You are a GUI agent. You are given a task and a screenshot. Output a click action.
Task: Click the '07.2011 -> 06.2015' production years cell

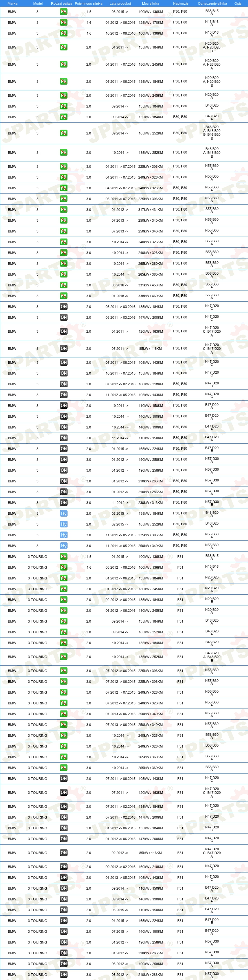coord(121,778)
